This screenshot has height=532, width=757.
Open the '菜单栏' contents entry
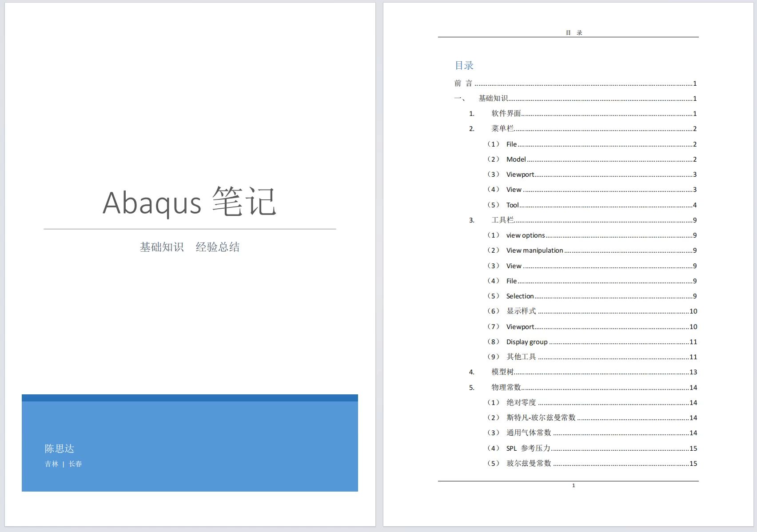click(583, 129)
